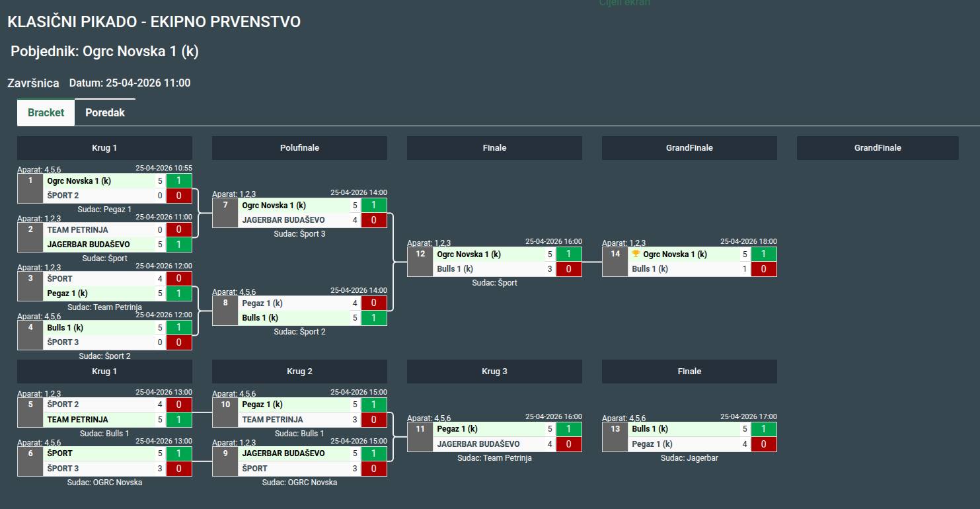Viewport: 980px width, 509px height.
Task: Click red result box for ŠPORT 3 in match 6
Action: point(179,469)
